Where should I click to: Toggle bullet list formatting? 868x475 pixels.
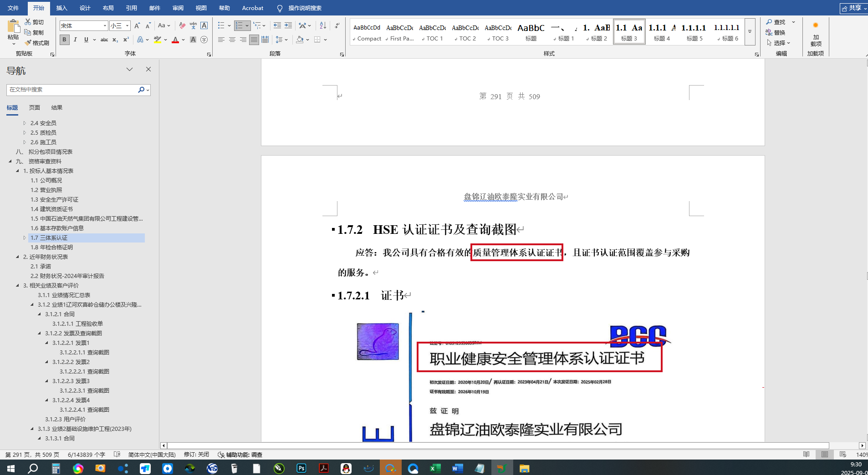click(221, 26)
